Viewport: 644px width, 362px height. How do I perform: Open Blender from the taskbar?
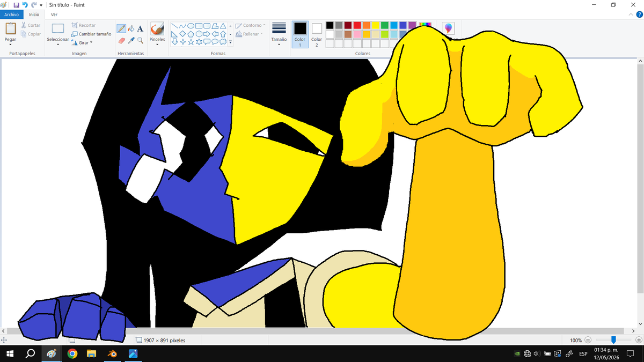point(113,353)
